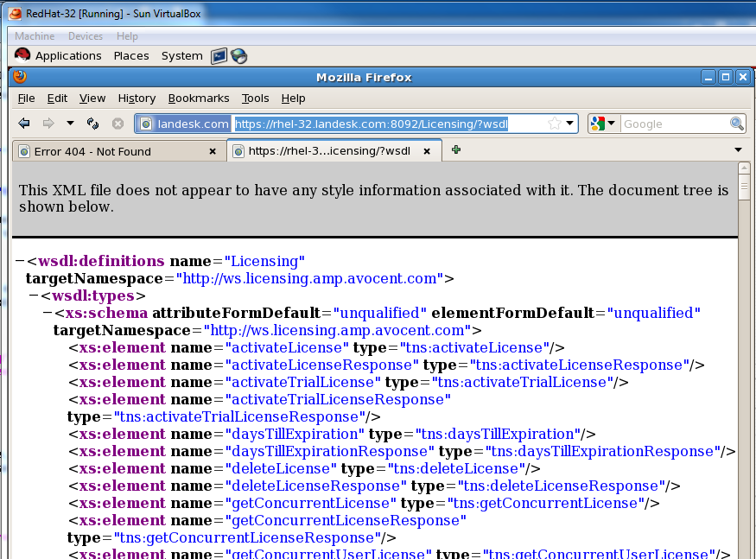Open the VirtualBox Help menu
This screenshot has height=559, width=756.
point(127,36)
